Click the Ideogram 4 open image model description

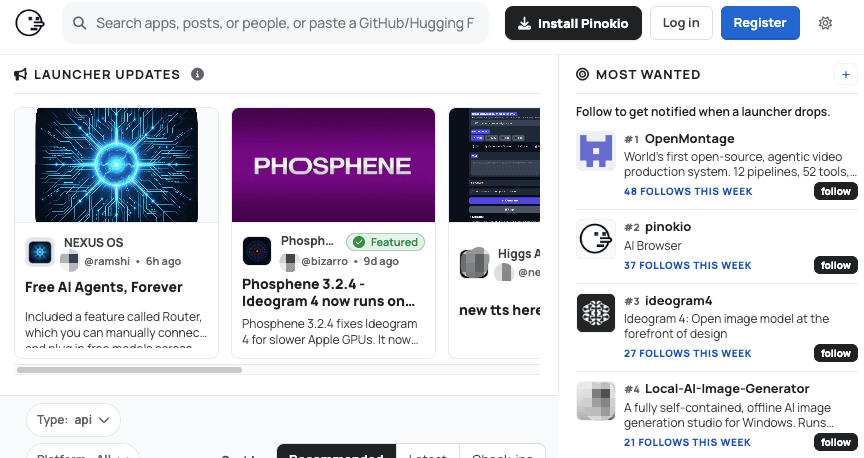[x=726, y=326]
